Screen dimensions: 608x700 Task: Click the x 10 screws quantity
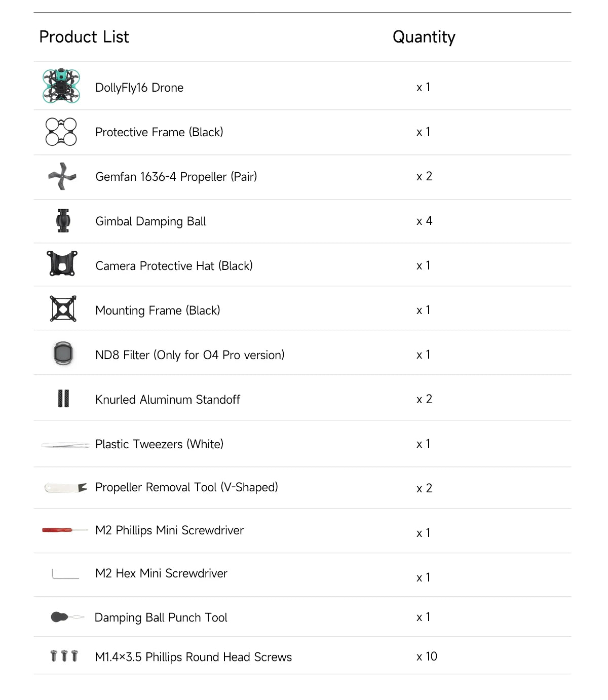(427, 656)
